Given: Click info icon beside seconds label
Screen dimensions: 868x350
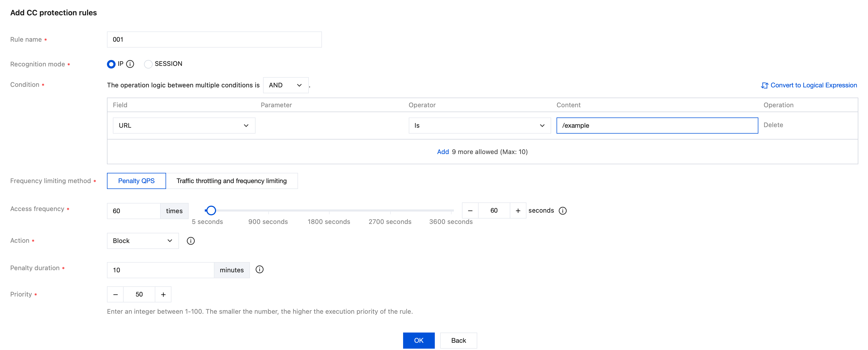Looking at the screenshot, I should pos(562,210).
